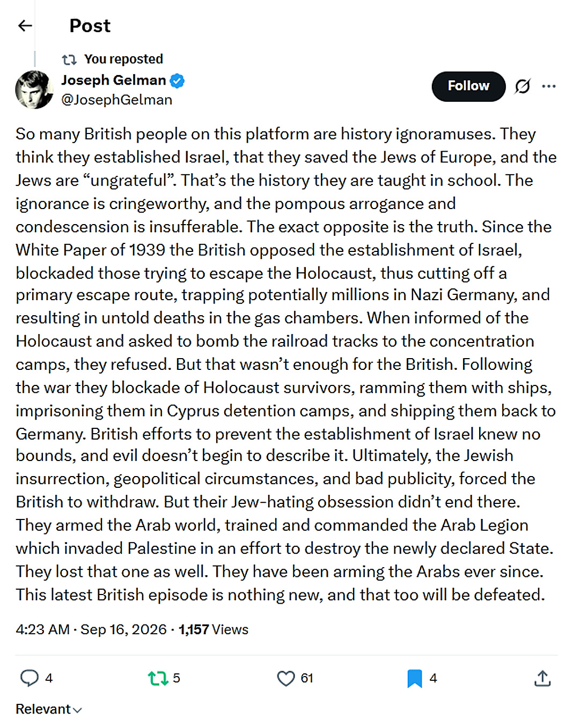Open the Joseph Gelman display name link
573x728 pixels.
[114, 80]
